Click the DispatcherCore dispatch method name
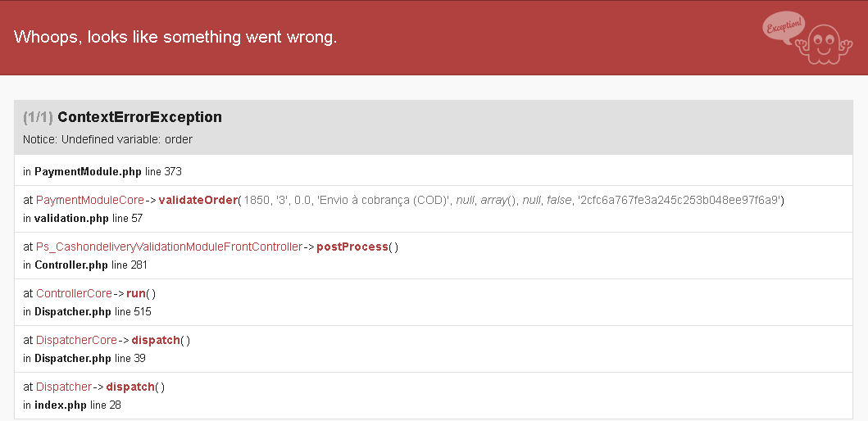 point(156,340)
